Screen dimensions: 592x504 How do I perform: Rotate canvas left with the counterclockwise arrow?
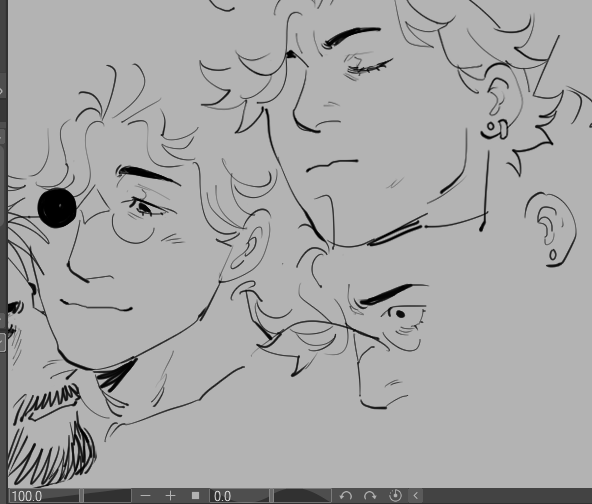pos(345,496)
